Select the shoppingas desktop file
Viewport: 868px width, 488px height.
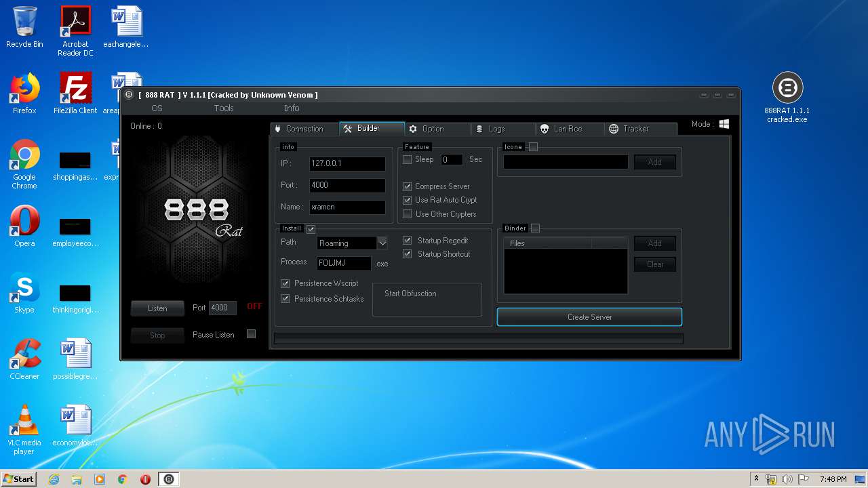point(75,165)
